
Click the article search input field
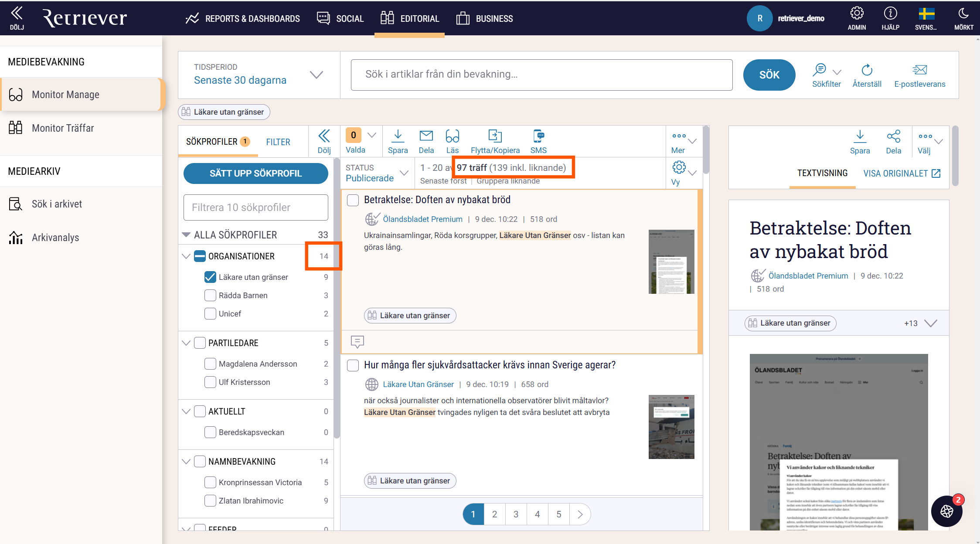tap(541, 75)
